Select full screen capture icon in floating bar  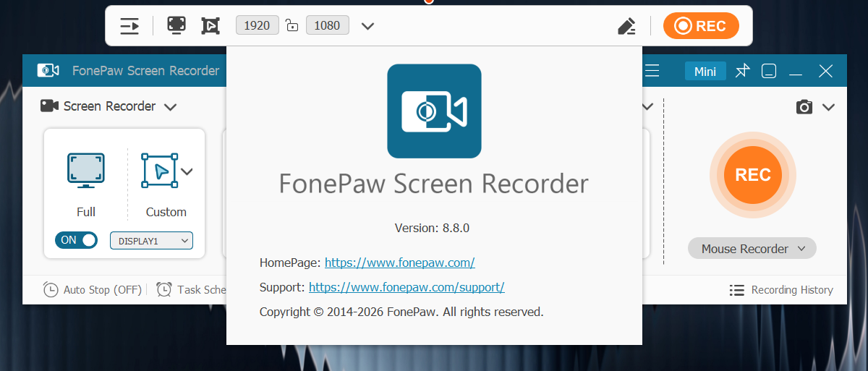pos(176,26)
